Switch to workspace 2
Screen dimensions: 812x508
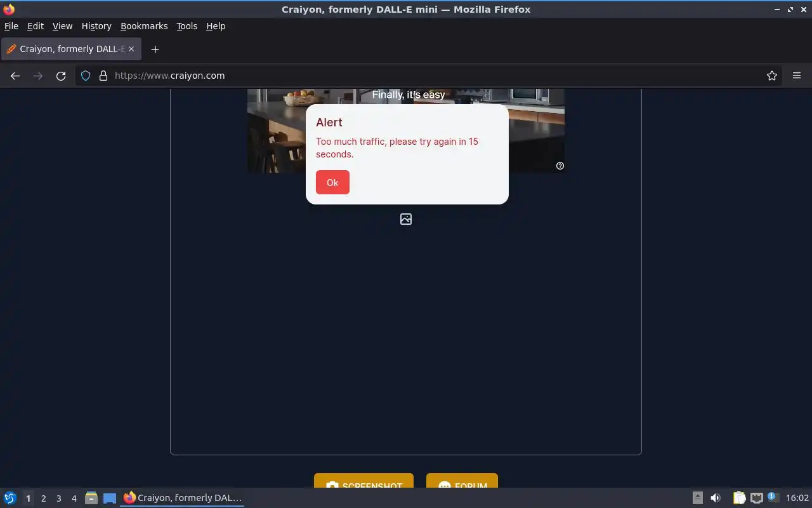[x=43, y=498]
